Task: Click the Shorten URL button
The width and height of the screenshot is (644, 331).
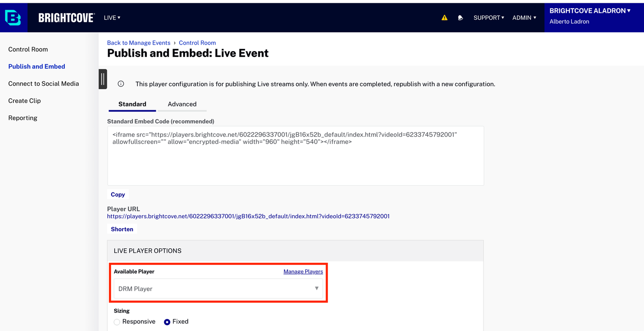Action: [x=122, y=229]
